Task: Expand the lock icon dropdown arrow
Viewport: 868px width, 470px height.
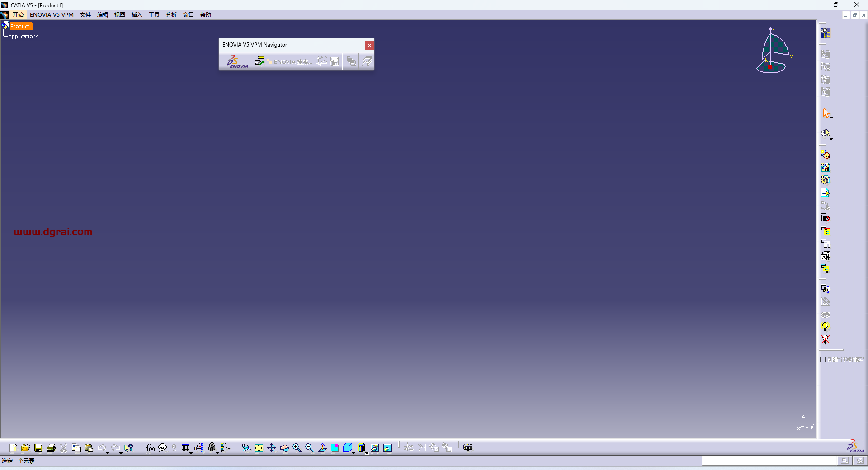Action: point(217,452)
